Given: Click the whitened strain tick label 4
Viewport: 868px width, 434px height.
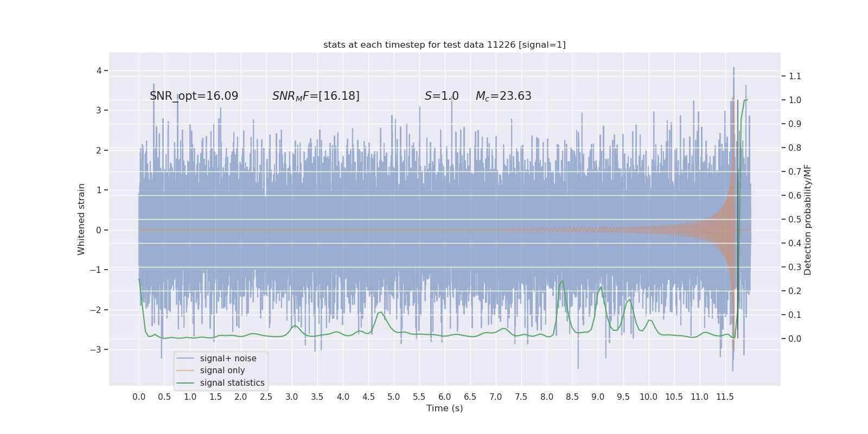Looking at the screenshot, I should click(99, 71).
